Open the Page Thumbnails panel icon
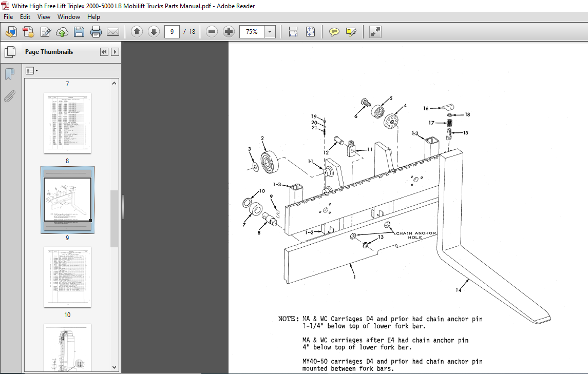 [10, 52]
